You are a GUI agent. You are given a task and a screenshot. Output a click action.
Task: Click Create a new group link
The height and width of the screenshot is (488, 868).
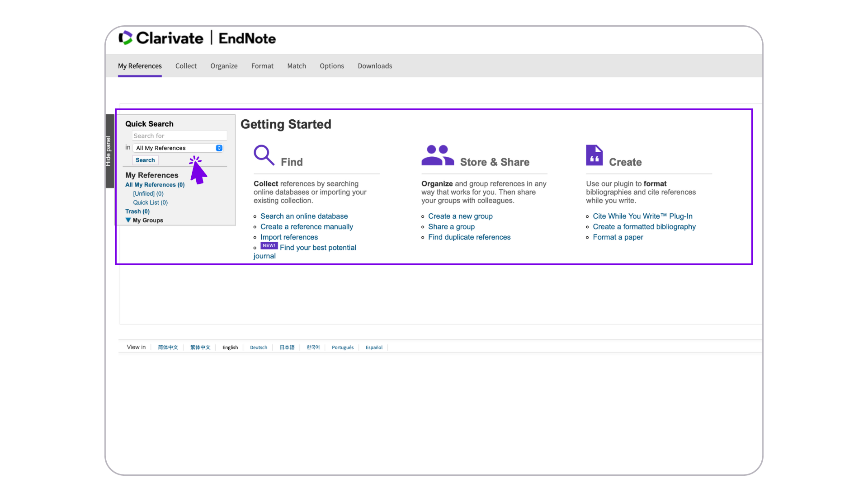coord(460,216)
